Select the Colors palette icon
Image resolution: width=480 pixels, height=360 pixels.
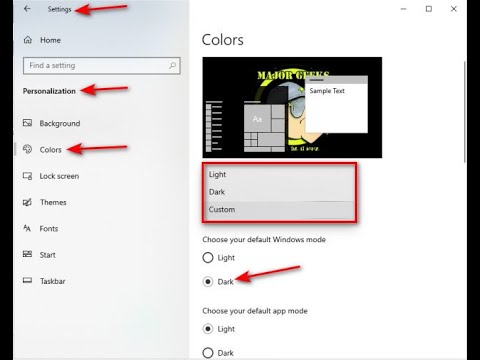tap(27, 149)
